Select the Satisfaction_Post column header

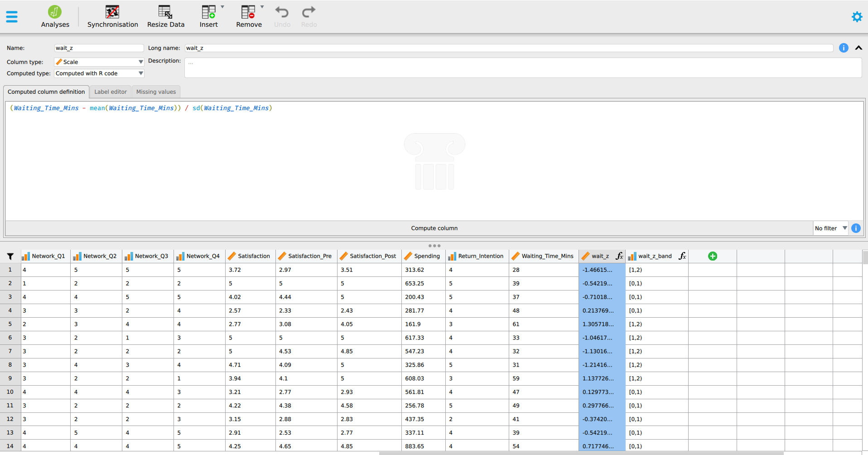[x=369, y=256]
